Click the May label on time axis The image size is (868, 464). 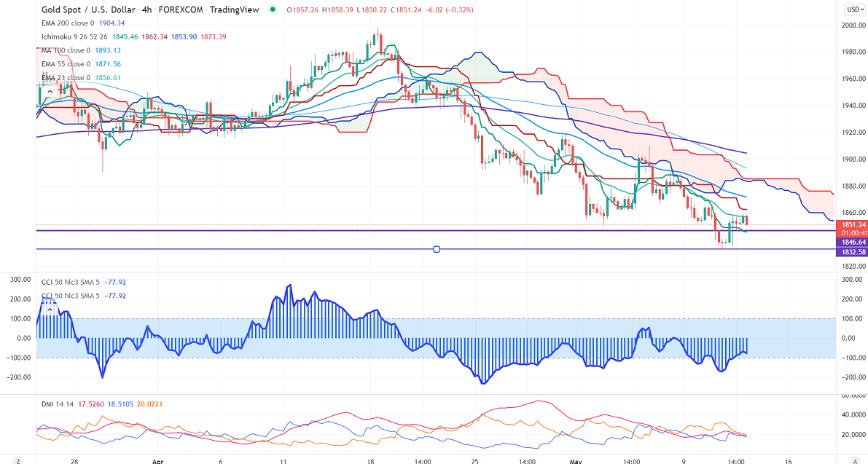[576, 460]
